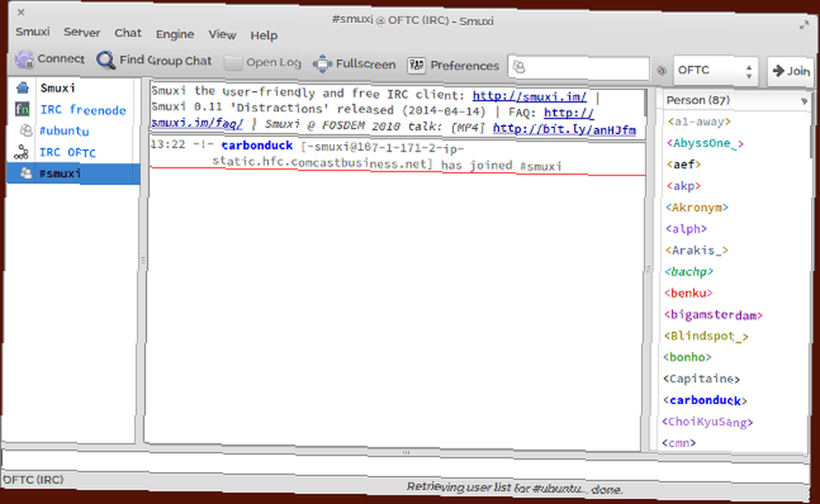Select user bonho in person list
The image size is (820, 504).
tap(687, 357)
